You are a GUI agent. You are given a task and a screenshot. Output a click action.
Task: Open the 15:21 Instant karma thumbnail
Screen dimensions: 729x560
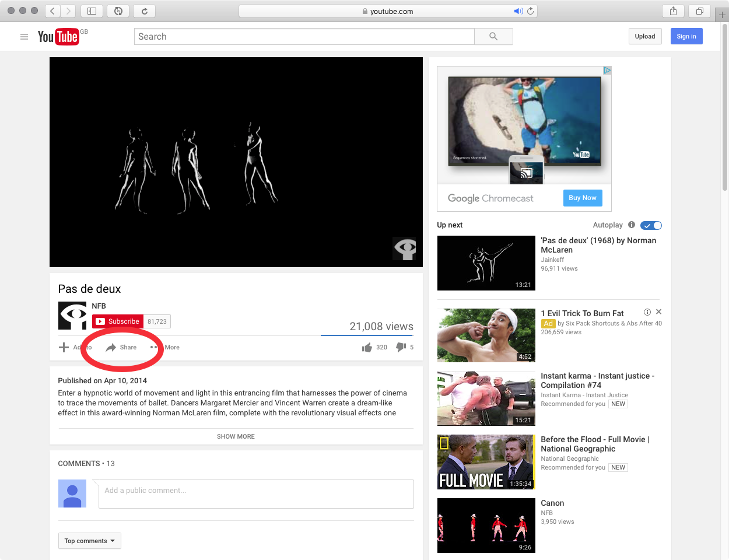(x=486, y=398)
